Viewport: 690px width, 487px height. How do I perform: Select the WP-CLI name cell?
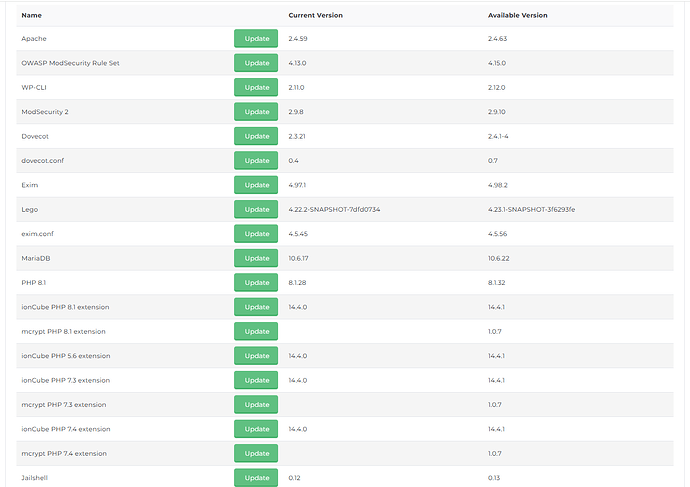[x=34, y=87]
